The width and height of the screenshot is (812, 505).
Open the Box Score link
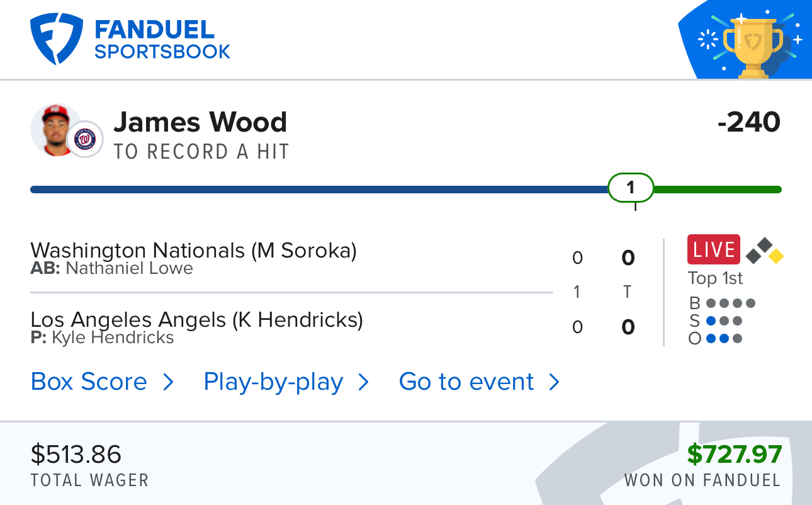89,382
